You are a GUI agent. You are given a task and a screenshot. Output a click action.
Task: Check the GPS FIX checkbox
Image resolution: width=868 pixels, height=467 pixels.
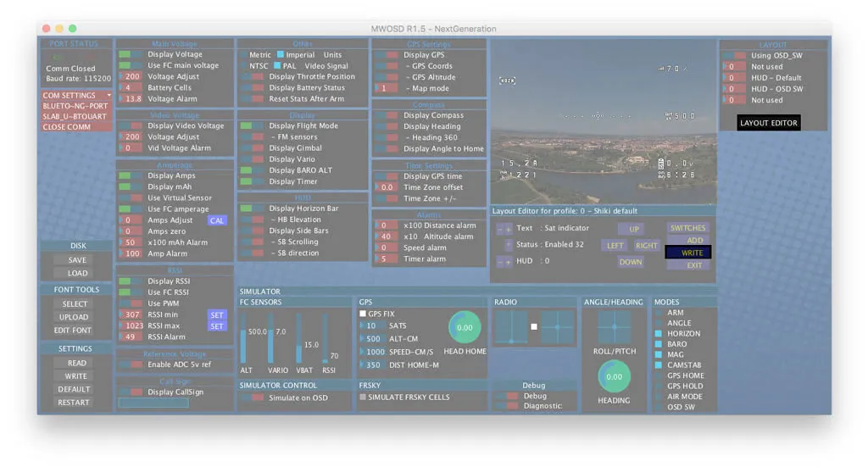click(x=363, y=314)
